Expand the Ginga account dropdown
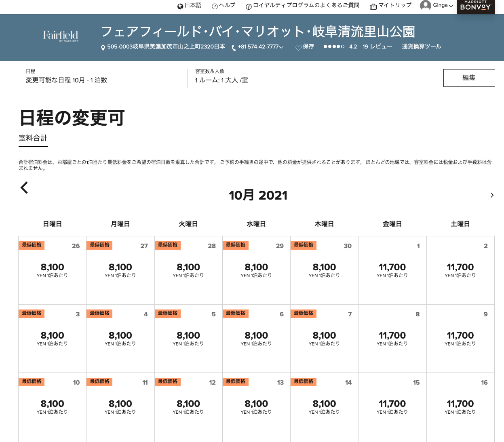504x442 pixels. coord(451,6)
